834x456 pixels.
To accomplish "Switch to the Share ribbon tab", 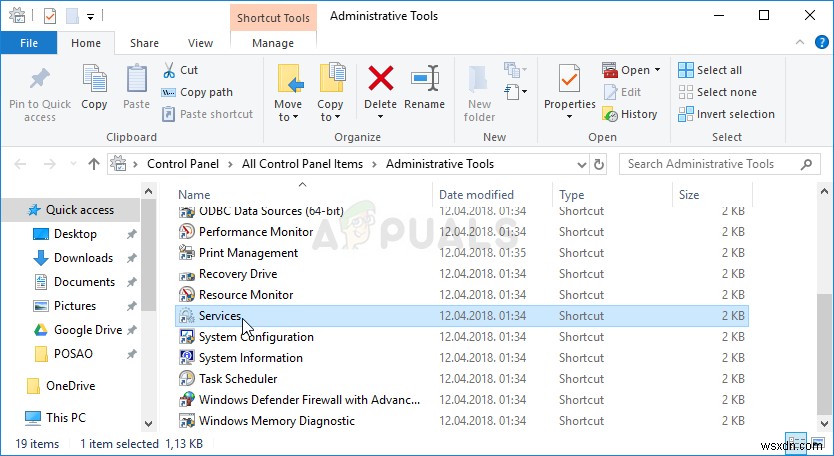I will click(144, 43).
